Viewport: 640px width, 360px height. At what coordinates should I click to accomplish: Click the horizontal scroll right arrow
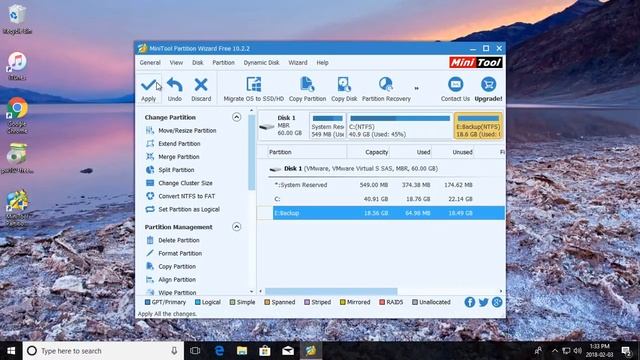click(501, 291)
